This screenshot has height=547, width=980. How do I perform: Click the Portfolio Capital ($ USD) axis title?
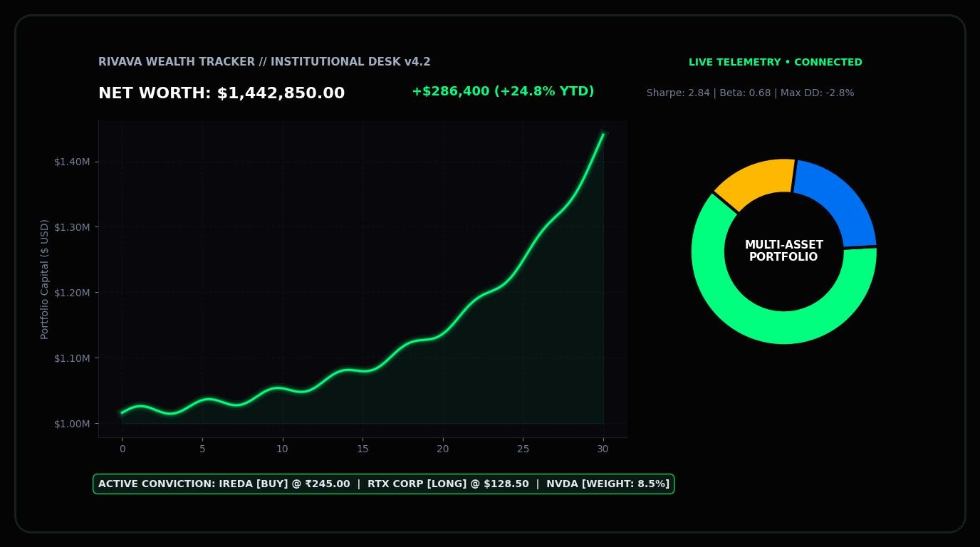coord(44,279)
